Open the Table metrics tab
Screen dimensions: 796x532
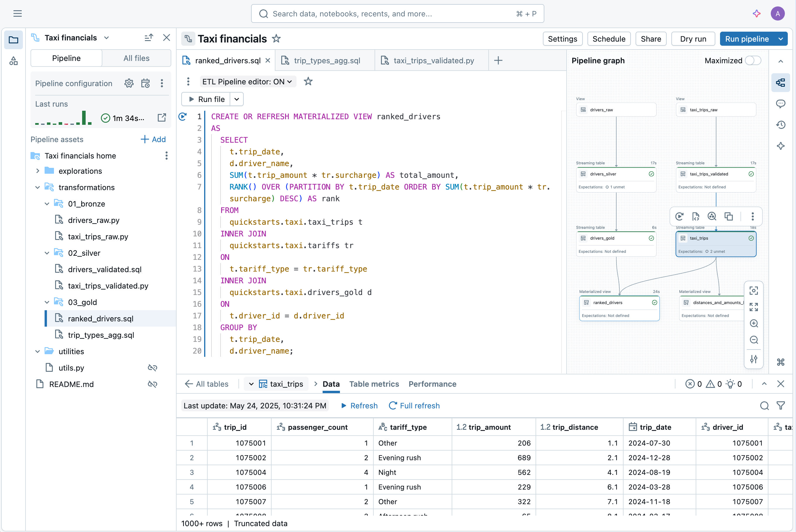click(374, 384)
